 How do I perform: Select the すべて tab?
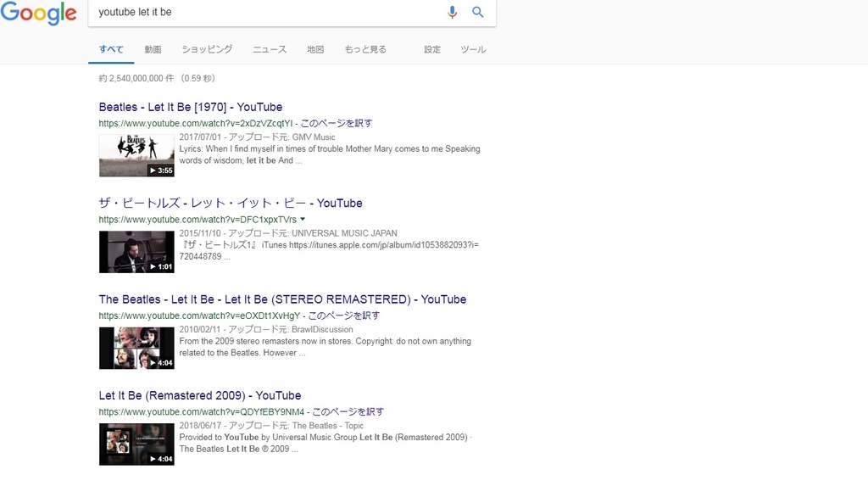111,49
